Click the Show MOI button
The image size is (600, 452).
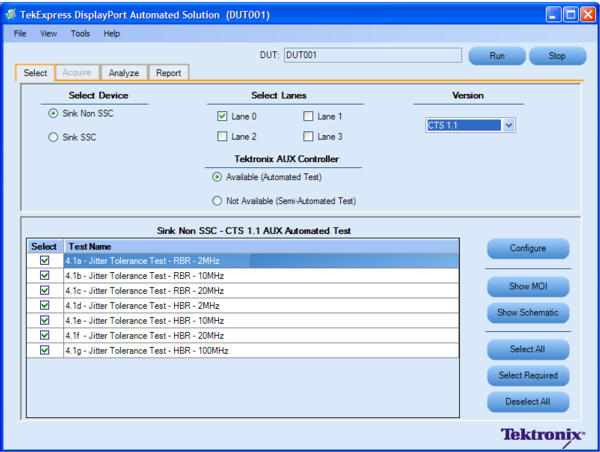click(x=528, y=286)
